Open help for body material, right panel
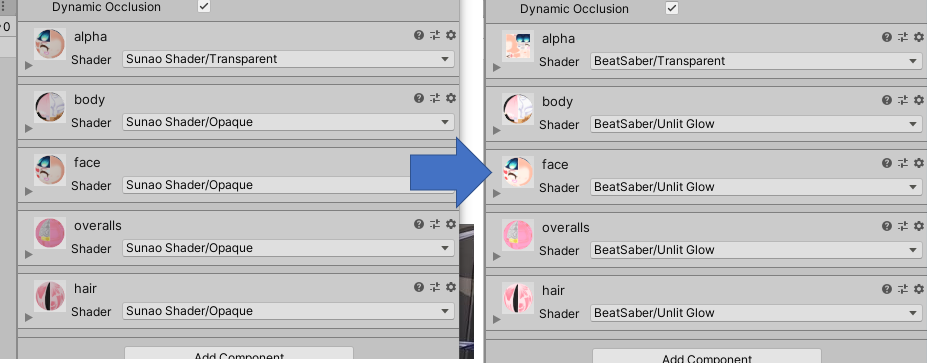The image size is (927, 363). [x=887, y=101]
